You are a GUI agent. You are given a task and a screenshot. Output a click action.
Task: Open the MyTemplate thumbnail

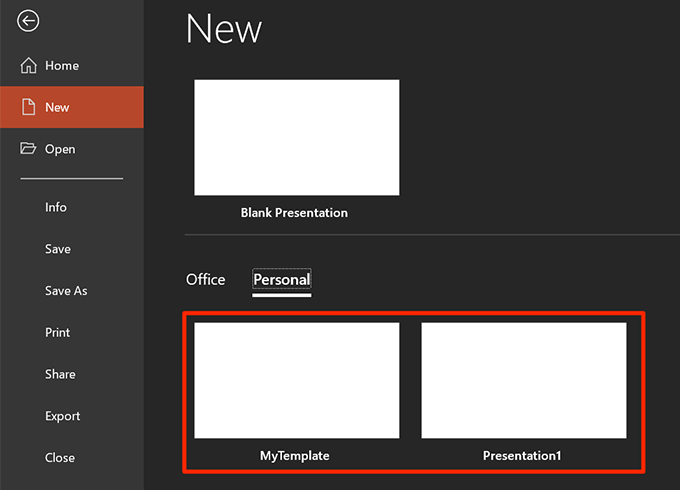point(297,380)
